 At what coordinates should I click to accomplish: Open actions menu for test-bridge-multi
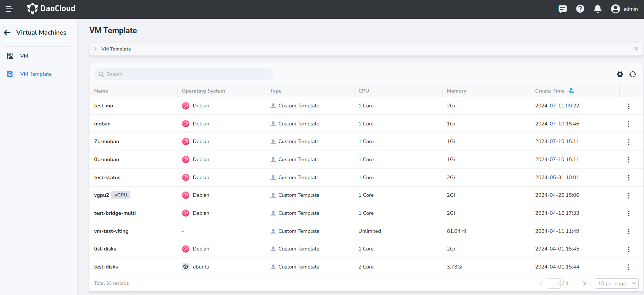tap(628, 213)
